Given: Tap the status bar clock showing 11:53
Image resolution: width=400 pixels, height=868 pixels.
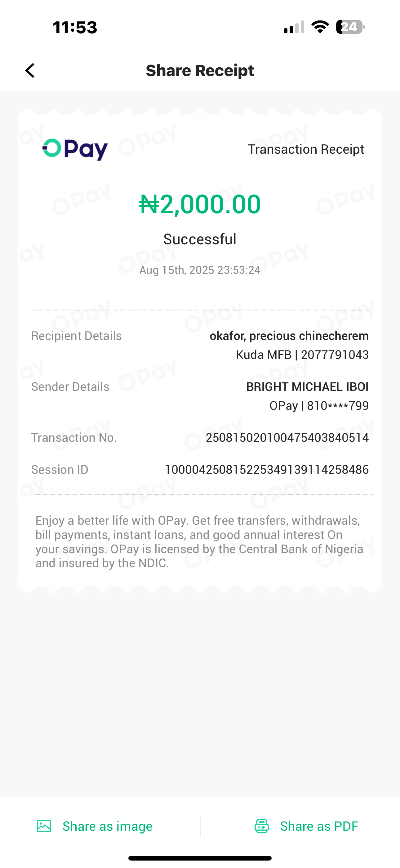Looking at the screenshot, I should pyautogui.click(x=75, y=27).
